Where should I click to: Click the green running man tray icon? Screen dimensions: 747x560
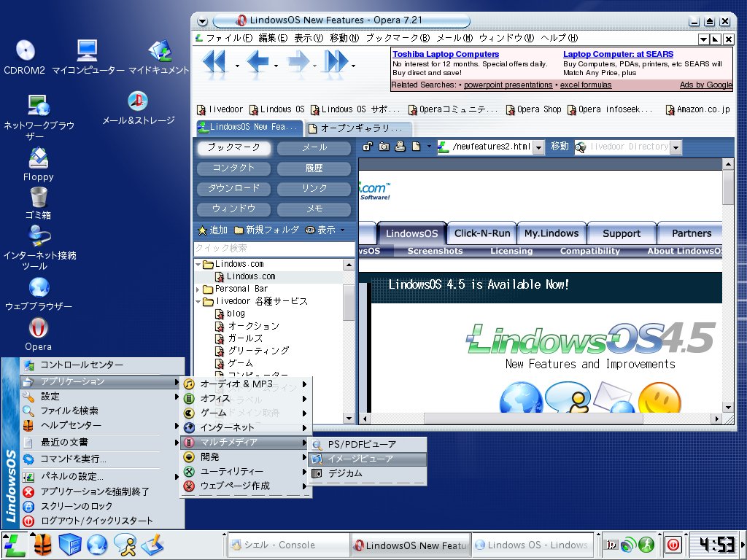coord(646,544)
